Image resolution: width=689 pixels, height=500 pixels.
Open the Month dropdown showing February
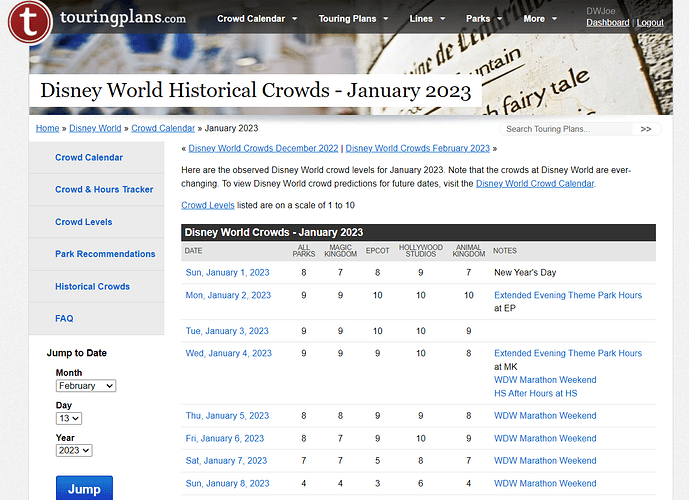pos(86,386)
